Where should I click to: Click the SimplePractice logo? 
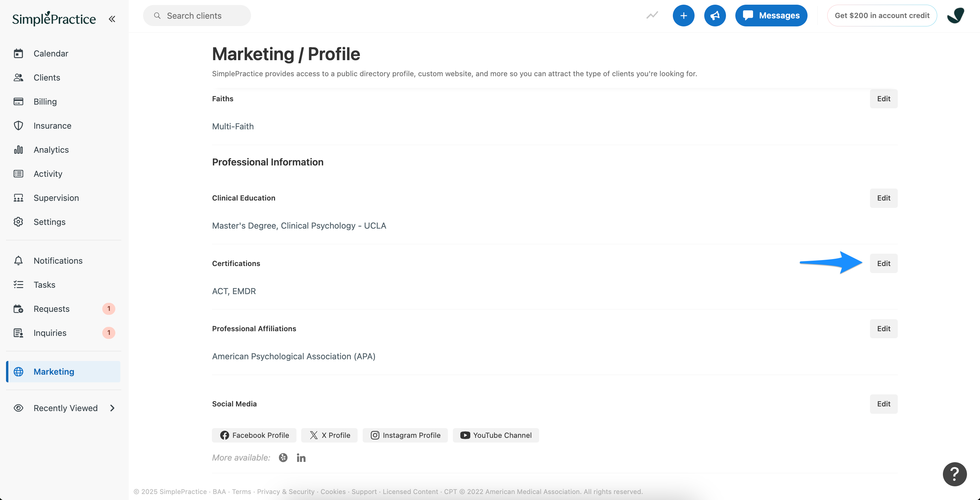(x=54, y=18)
